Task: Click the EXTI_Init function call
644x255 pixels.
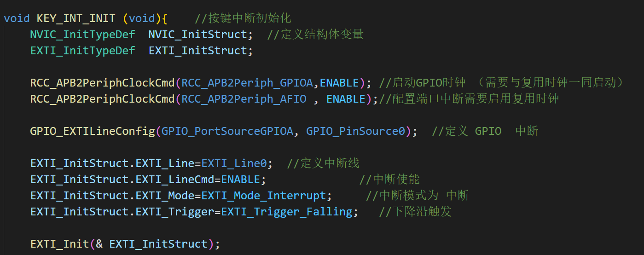Action: (x=60, y=244)
